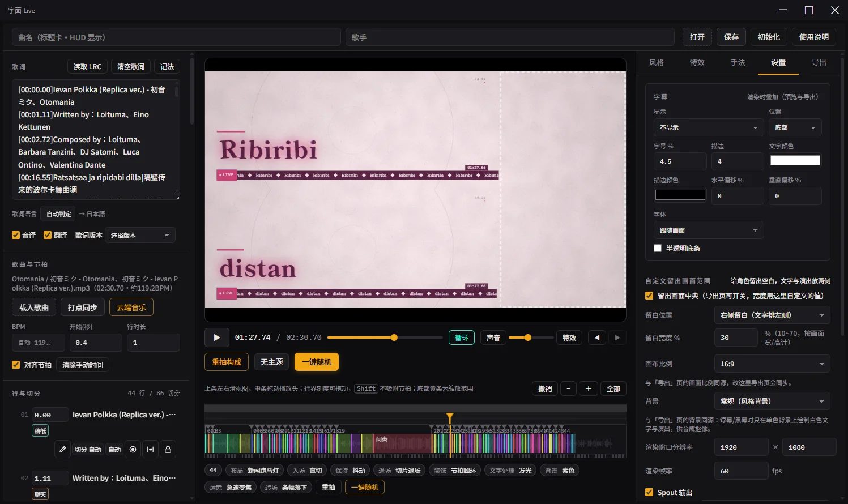This screenshot has height=504, width=848.
Task: Toggle the Spout 输出 checkbox
Action: tap(649, 492)
